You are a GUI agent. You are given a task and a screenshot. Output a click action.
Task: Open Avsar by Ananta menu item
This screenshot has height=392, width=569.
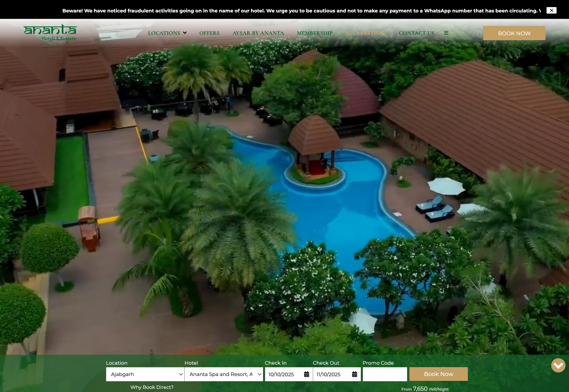pyautogui.click(x=258, y=33)
